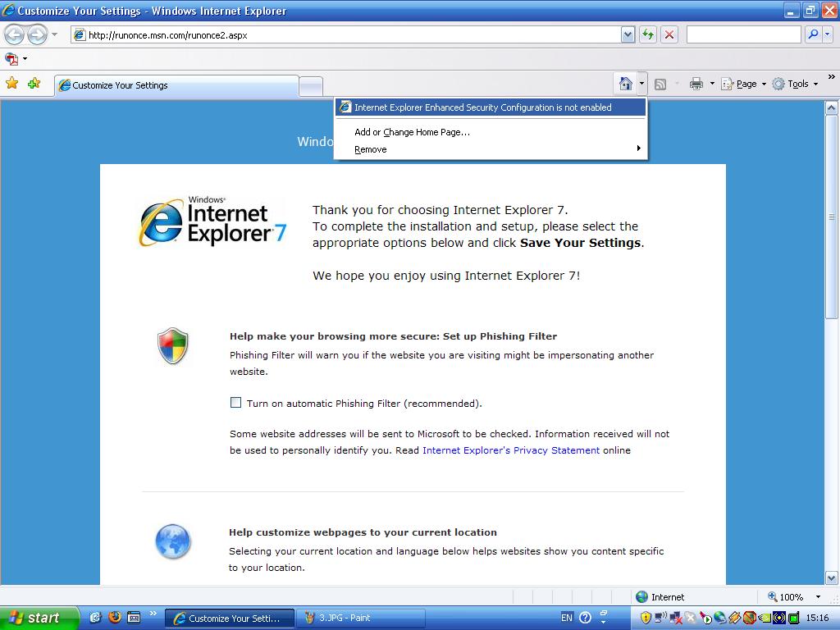Click the RSS feeds icon
The width and height of the screenshot is (840, 630).
click(660, 84)
